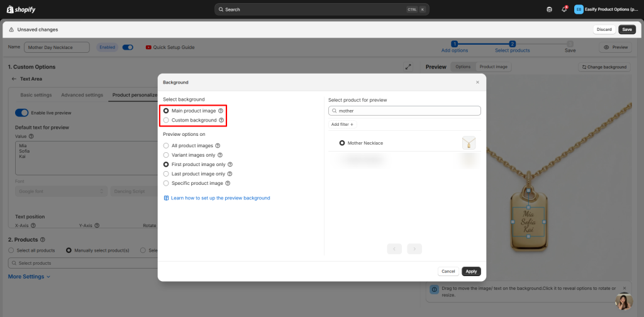Click help icon next to Custom background
The image size is (644, 317).
pos(221,120)
